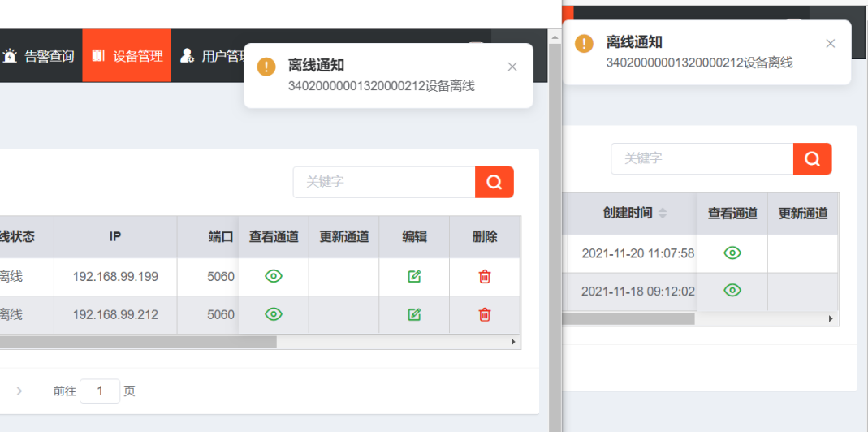The image size is (868, 432).
Task: Select the IP cell 192.168.99.199
Action: click(115, 276)
